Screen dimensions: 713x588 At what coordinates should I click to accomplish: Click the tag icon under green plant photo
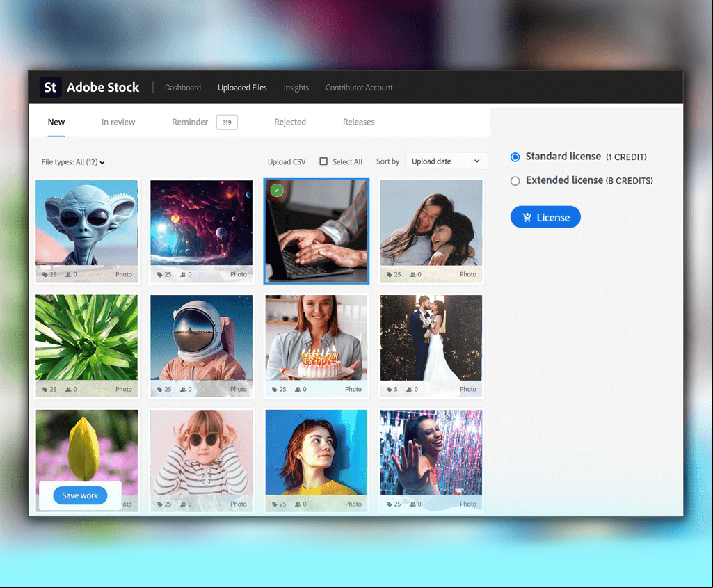point(45,390)
